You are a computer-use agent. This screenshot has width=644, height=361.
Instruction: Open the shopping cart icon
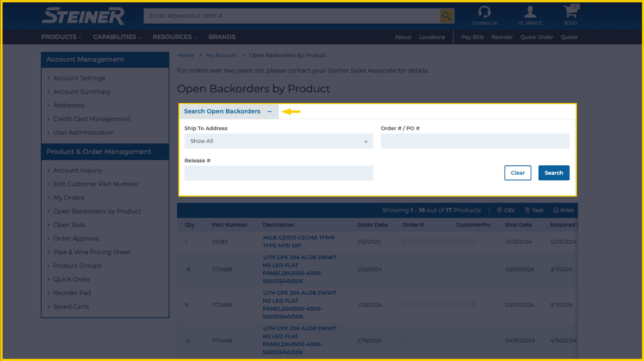[571, 12]
